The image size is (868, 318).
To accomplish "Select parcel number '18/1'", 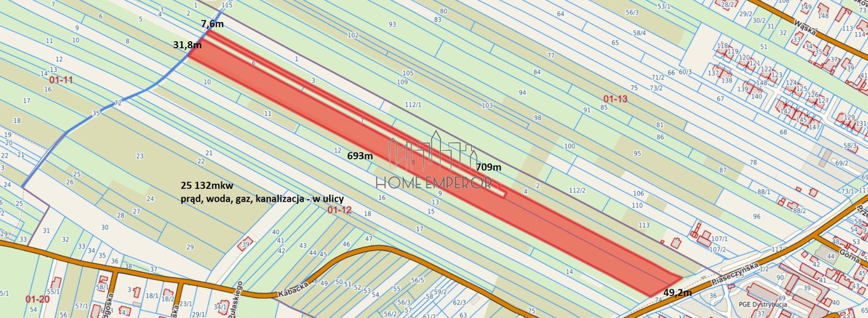I will coord(152,296).
